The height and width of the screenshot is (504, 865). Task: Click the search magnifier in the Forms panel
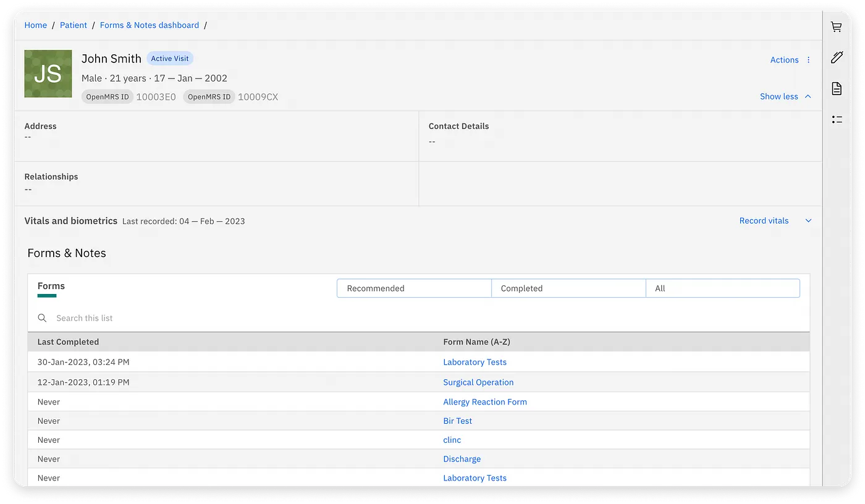tap(42, 317)
